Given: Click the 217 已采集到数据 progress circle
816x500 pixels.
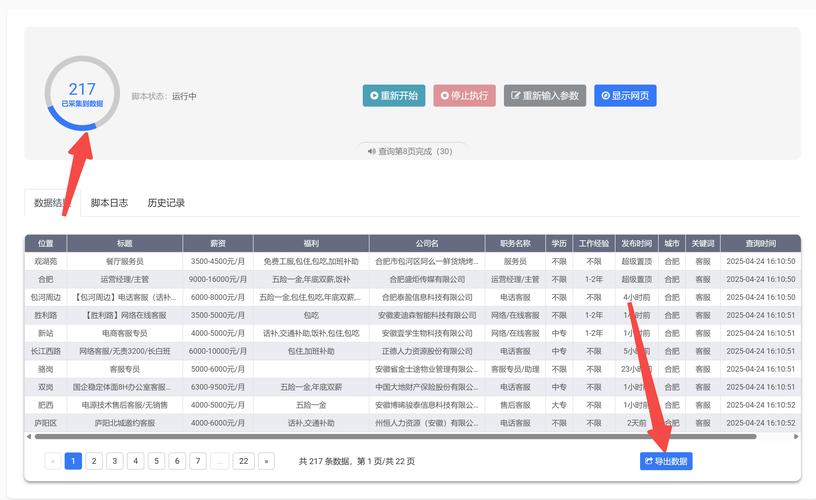Looking at the screenshot, I should click(82, 95).
